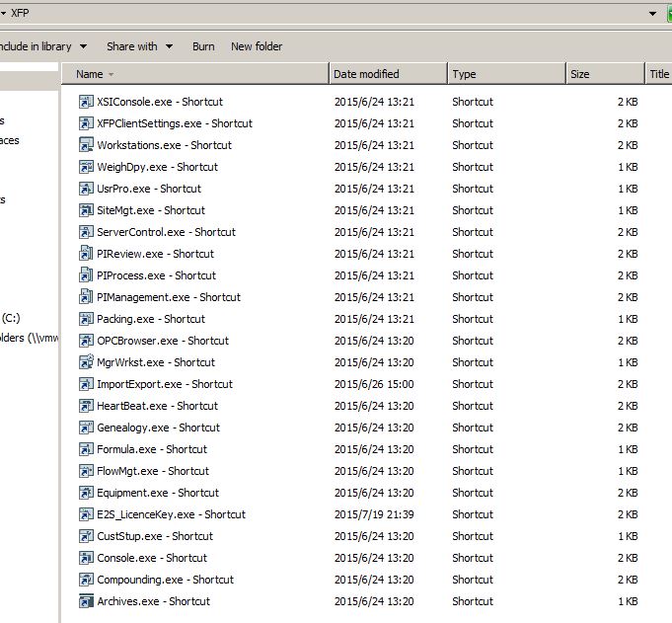Screen dimensions: 672x623
Task: Click the UsrPro.exe shortcut icon
Action: click(x=86, y=189)
